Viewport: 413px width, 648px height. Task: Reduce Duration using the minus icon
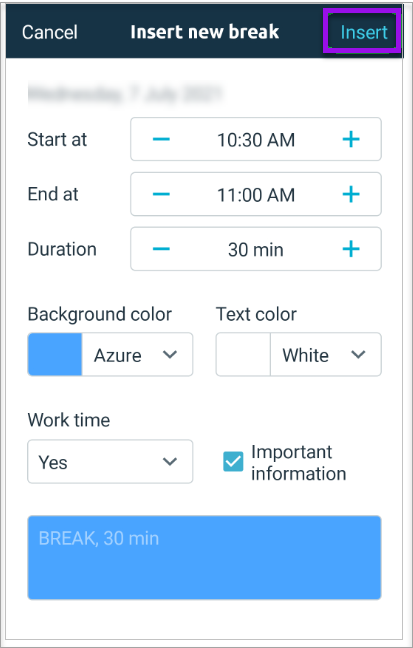click(161, 249)
